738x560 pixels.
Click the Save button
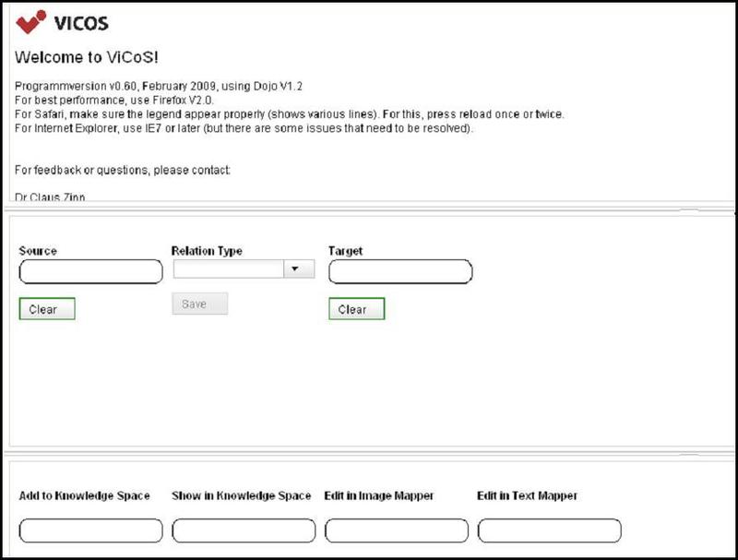coord(199,304)
